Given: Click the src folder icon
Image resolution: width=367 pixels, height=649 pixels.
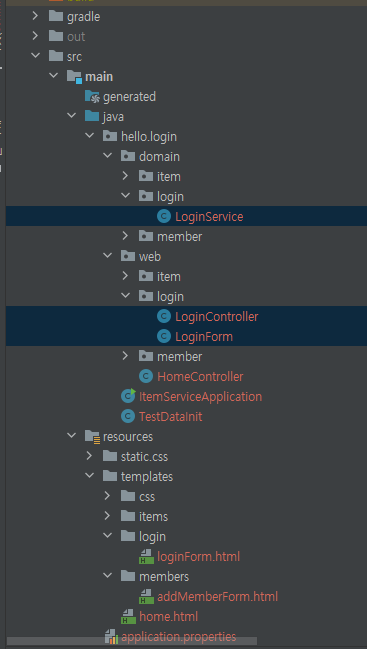Looking at the screenshot, I should [56, 56].
